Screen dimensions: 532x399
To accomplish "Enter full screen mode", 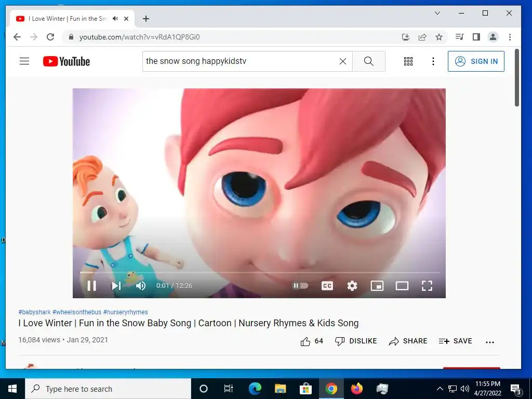I will click(x=427, y=286).
